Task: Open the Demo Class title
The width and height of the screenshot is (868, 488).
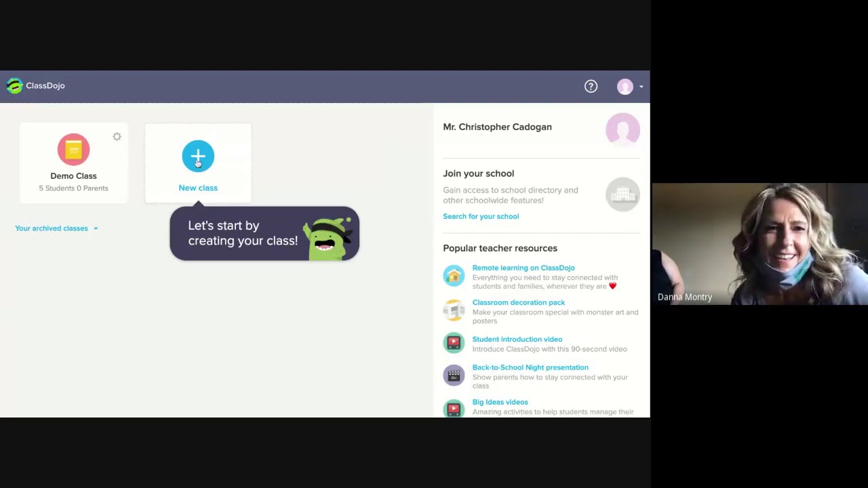Action: (73, 176)
